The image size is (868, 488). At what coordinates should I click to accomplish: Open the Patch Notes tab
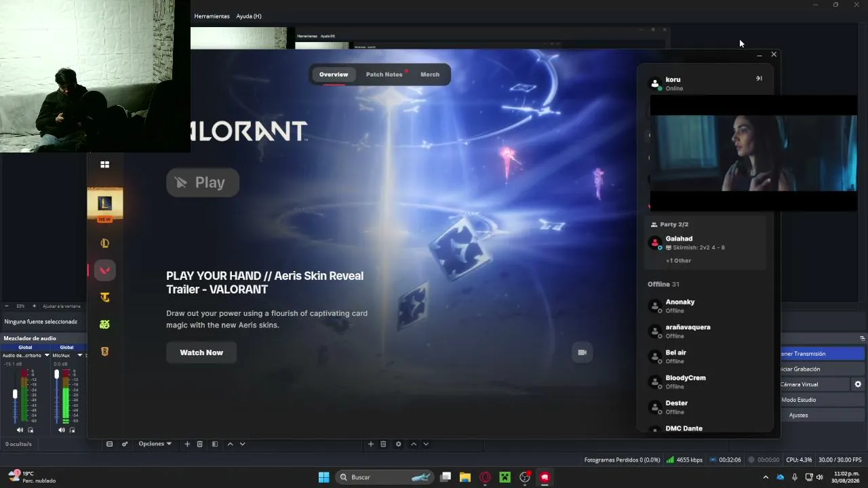[384, 75]
